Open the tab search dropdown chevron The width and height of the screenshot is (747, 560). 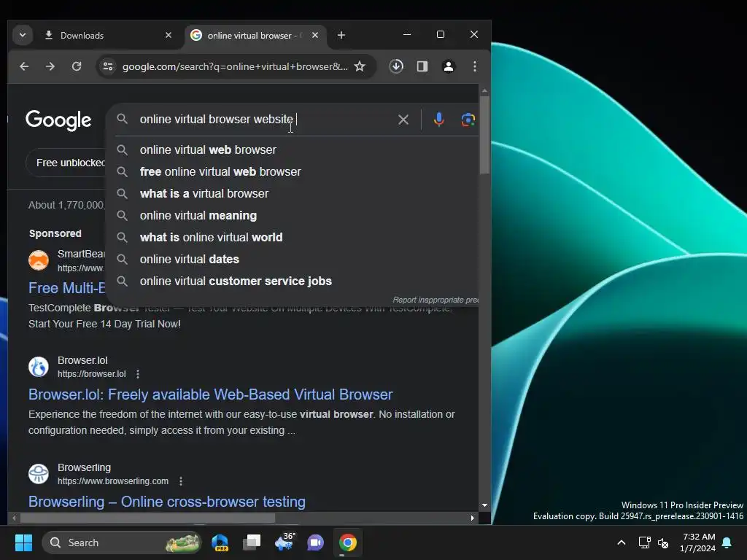(x=23, y=35)
